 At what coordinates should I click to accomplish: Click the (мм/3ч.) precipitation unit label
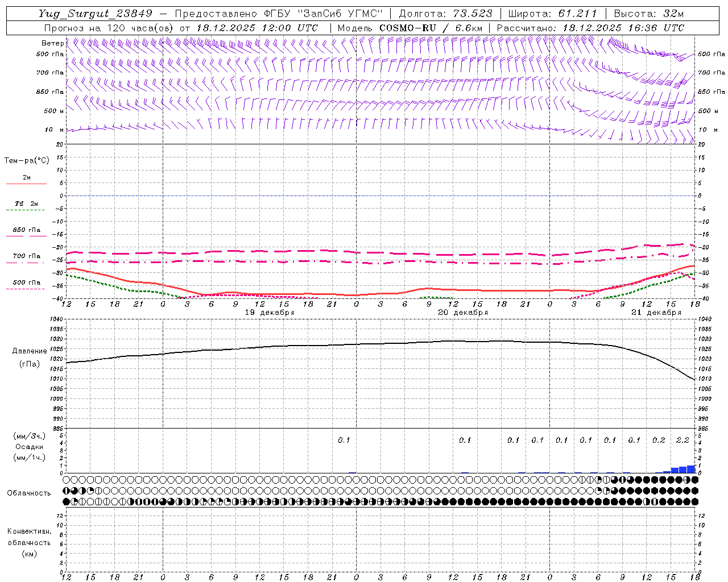pos(30,436)
